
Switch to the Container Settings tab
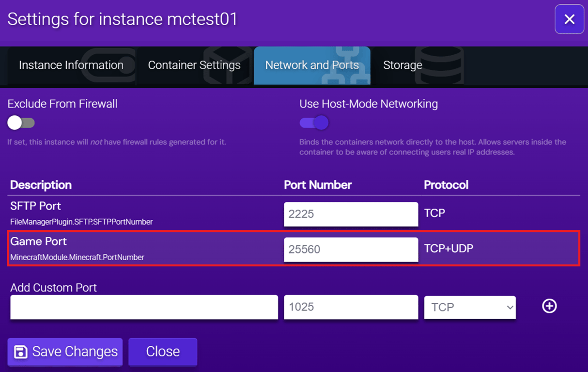point(195,64)
